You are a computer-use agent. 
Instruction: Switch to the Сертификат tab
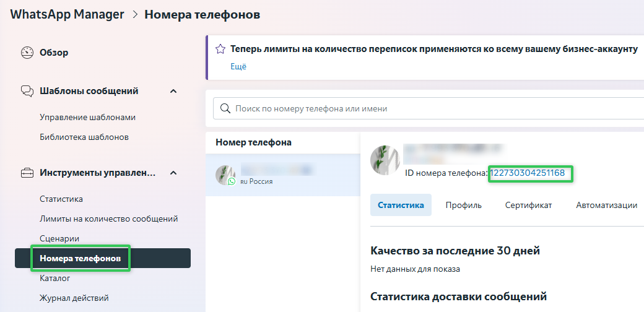(528, 205)
